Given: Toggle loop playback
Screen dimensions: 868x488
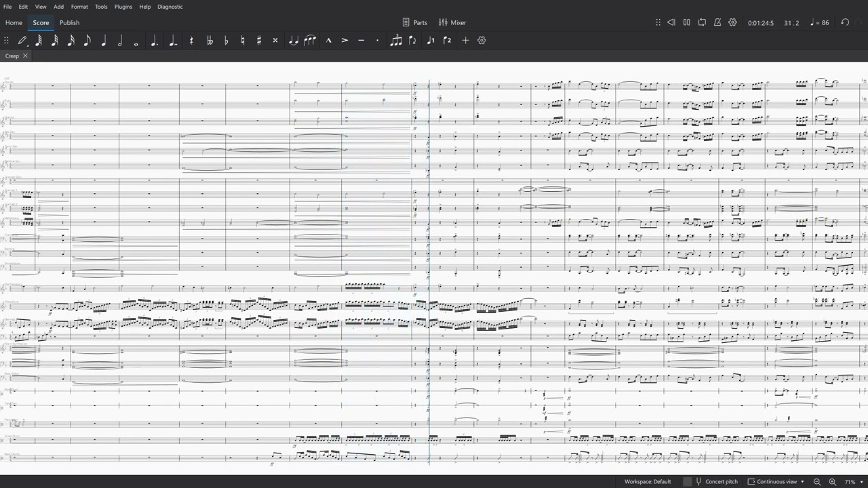Looking at the screenshot, I should click(x=702, y=22).
